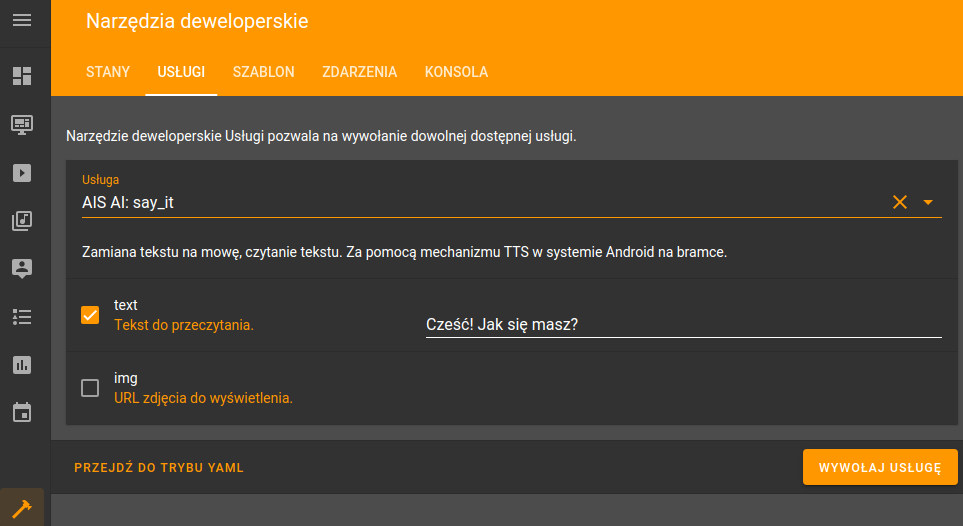This screenshot has height=526, width=963.
Task: Expand the Usługa service dropdown arrow
Action: [928, 202]
